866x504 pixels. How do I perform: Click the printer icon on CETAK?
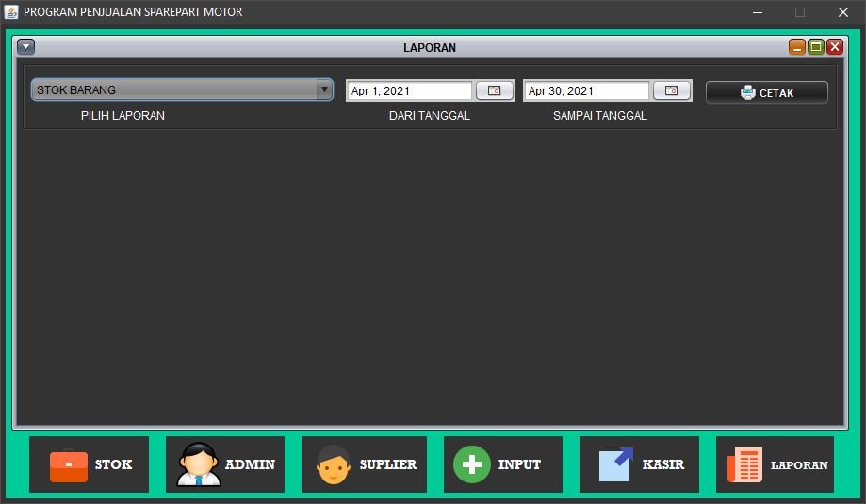748,92
